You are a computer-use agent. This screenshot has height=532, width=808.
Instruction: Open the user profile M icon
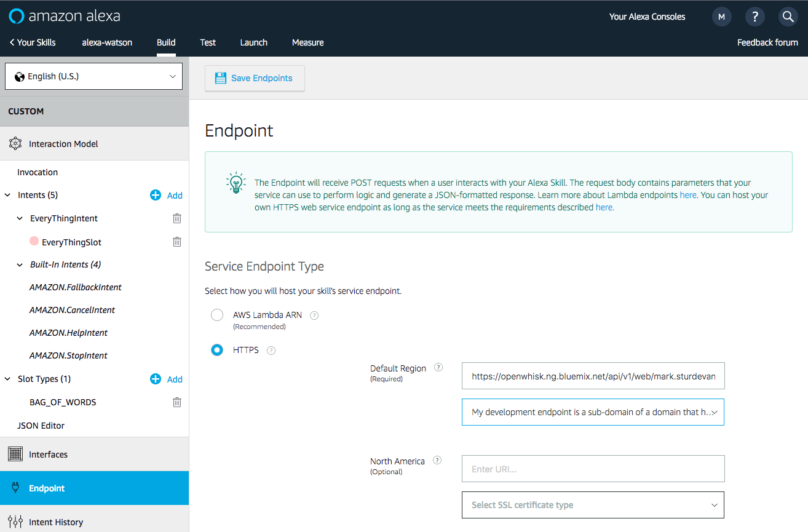point(721,17)
